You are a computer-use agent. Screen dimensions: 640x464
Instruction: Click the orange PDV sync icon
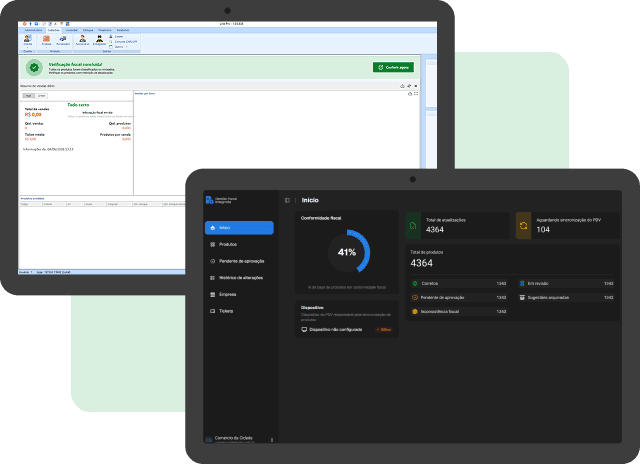coord(523,226)
